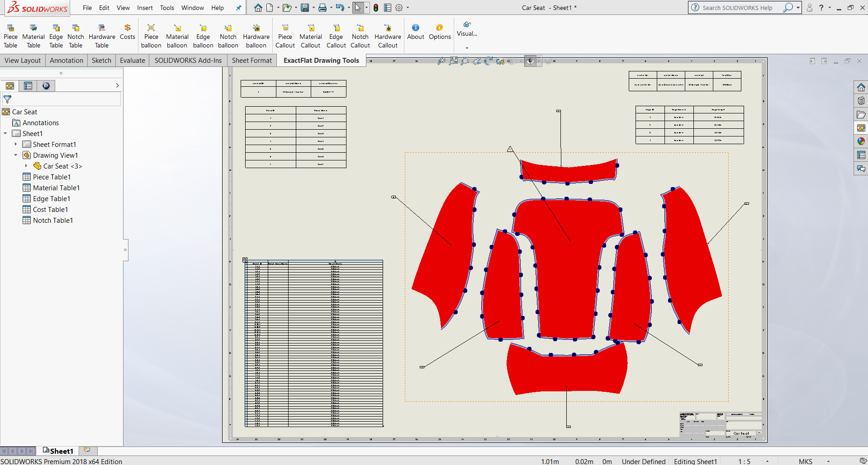
Task: Click the Hardware Table tool
Action: point(102,36)
